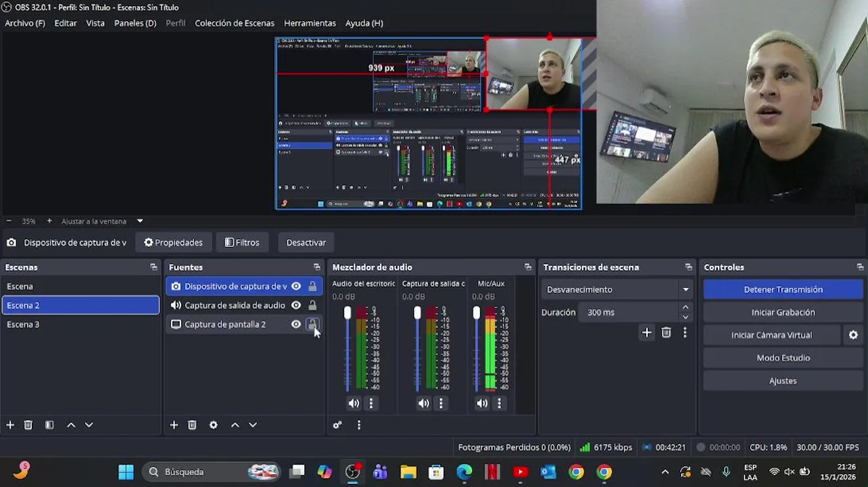Open source Propiedades button
This screenshot has width=868, height=487.
point(173,242)
